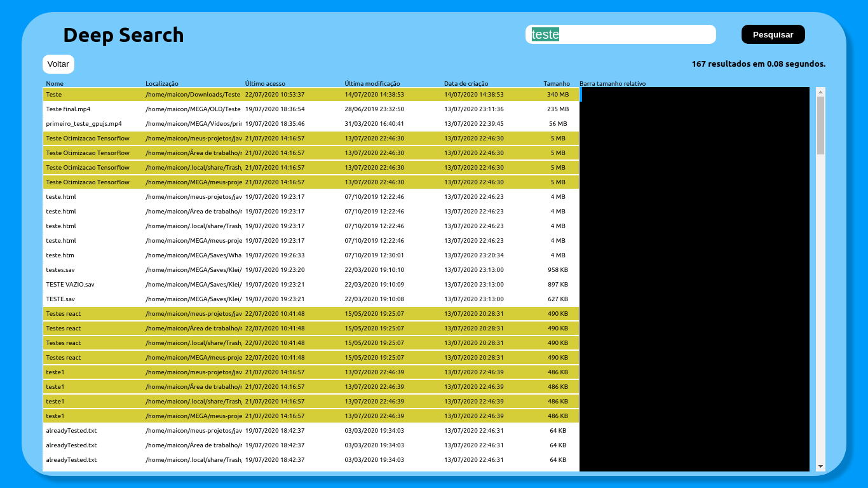The image size is (868, 488).
Task: Click creation date '13/07/2020 23:11:36'
Action: 474,109
